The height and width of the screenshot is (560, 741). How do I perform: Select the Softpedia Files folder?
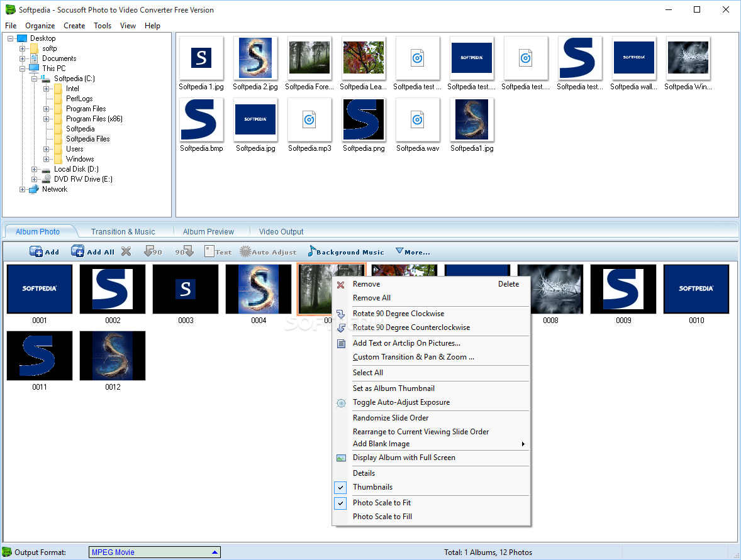(x=87, y=139)
